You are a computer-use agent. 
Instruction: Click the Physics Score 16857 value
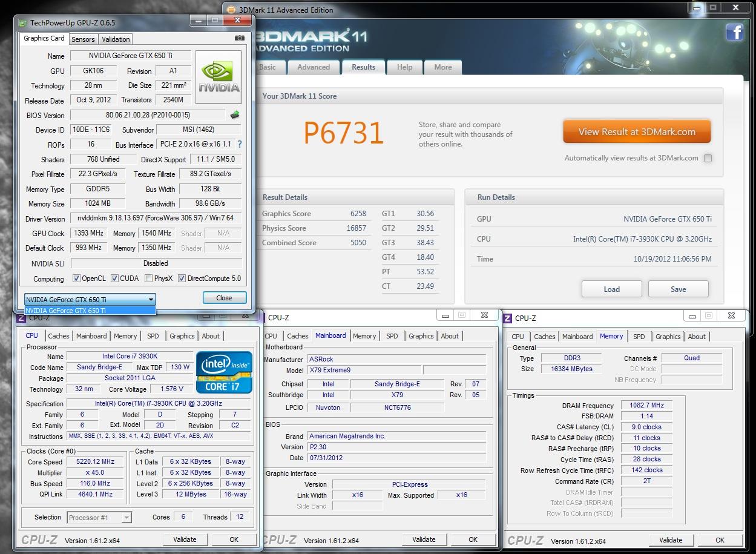click(x=356, y=228)
